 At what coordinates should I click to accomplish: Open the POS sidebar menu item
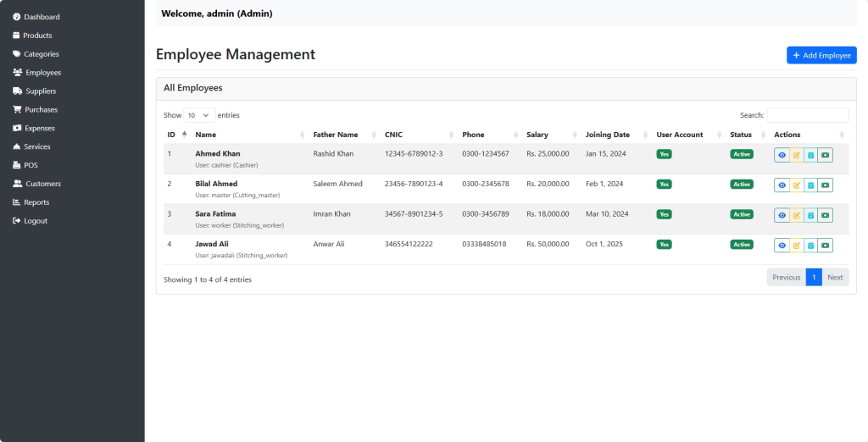[31, 165]
